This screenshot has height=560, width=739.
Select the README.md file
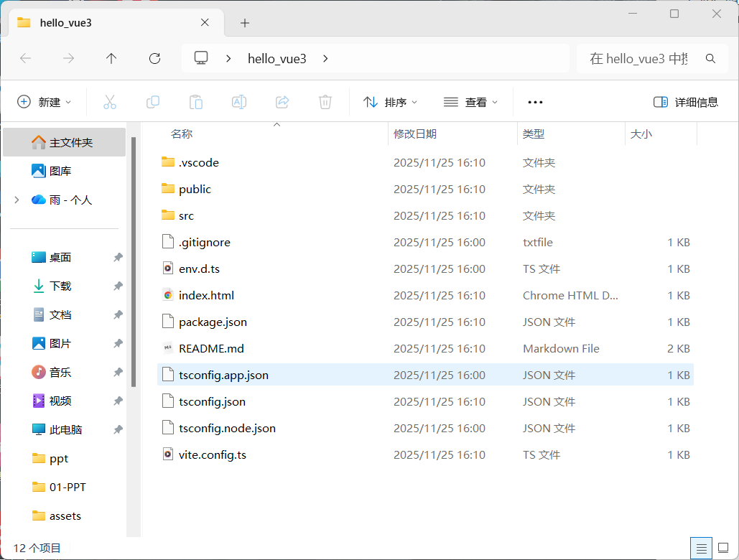tap(425, 348)
